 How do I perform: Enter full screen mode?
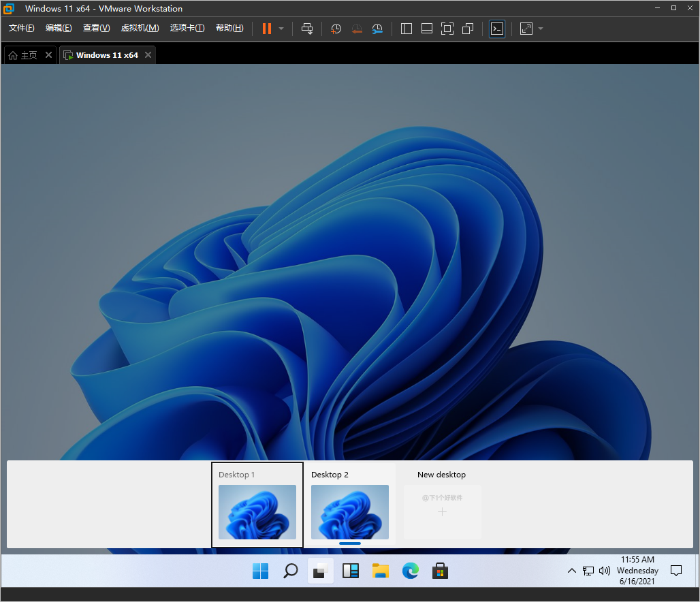click(x=447, y=29)
